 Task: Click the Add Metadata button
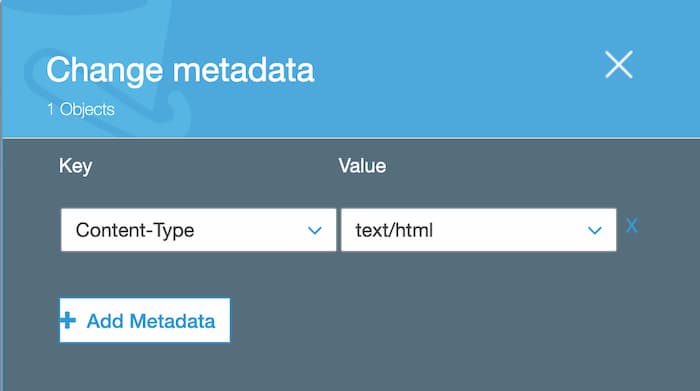point(145,320)
